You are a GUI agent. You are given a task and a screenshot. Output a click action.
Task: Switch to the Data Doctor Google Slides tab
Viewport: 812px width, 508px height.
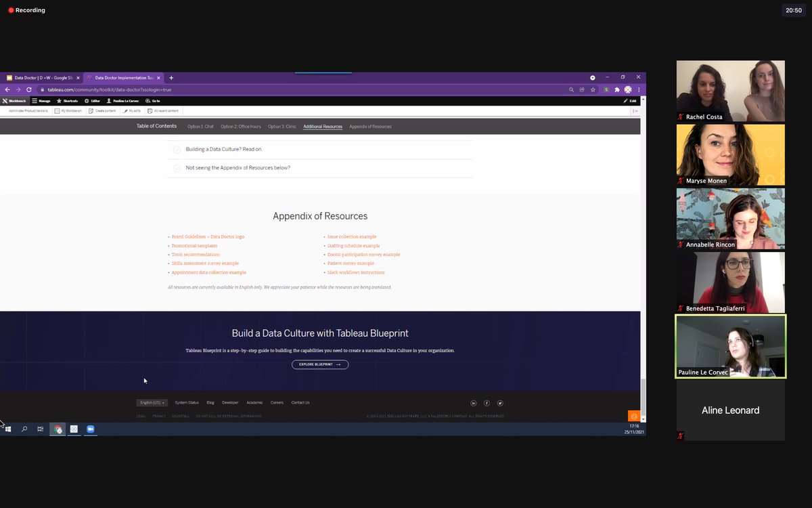42,78
